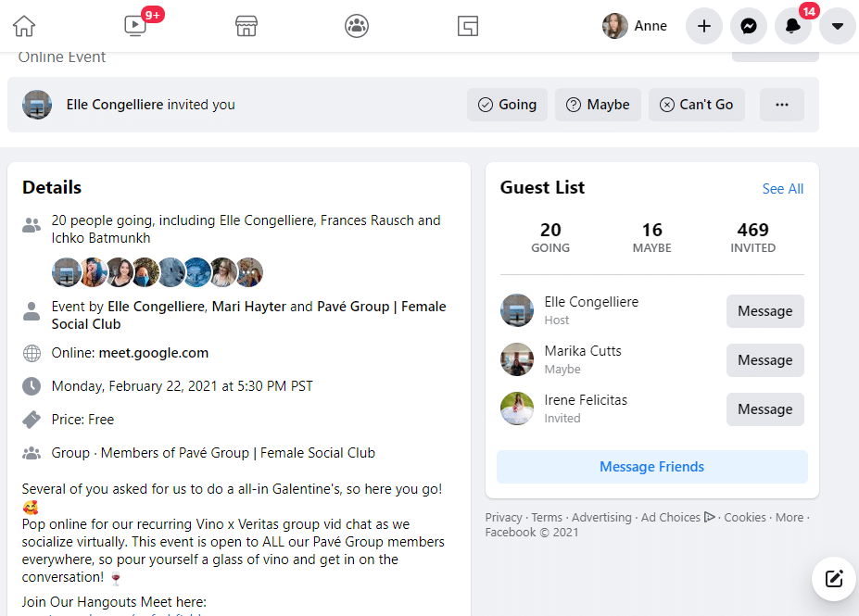859x616 pixels.
Task: Respond Maybe to the event
Action: tap(598, 105)
